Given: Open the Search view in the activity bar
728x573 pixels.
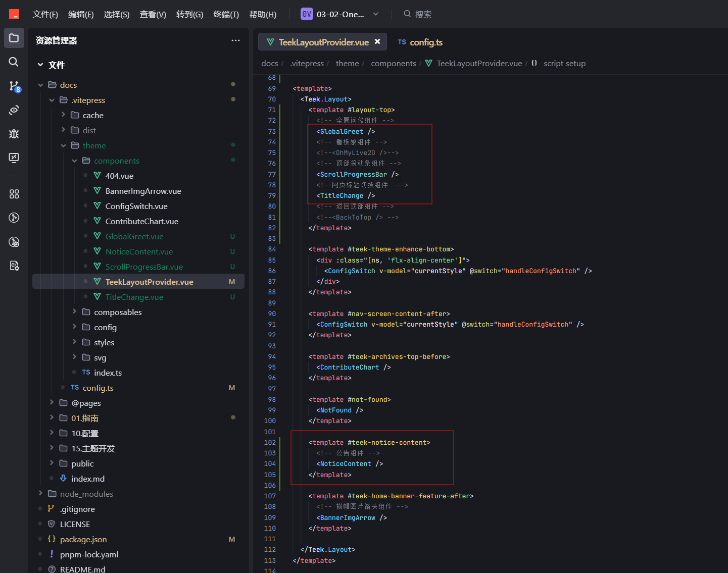Looking at the screenshot, I should tap(14, 62).
